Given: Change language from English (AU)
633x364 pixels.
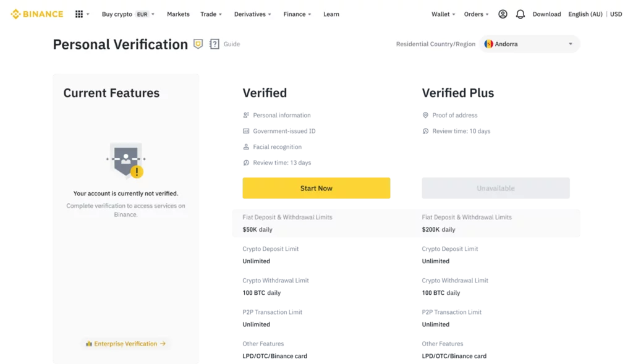Looking at the screenshot, I should coord(584,14).
